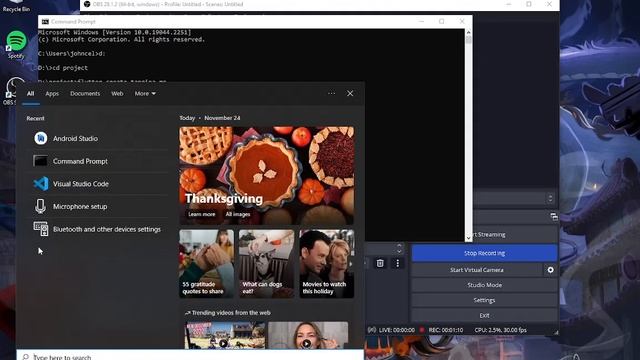The width and height of the screenshot is (640, 360).
Task: Switch to the Documents search tab
Action: click(x=85, y=94)
